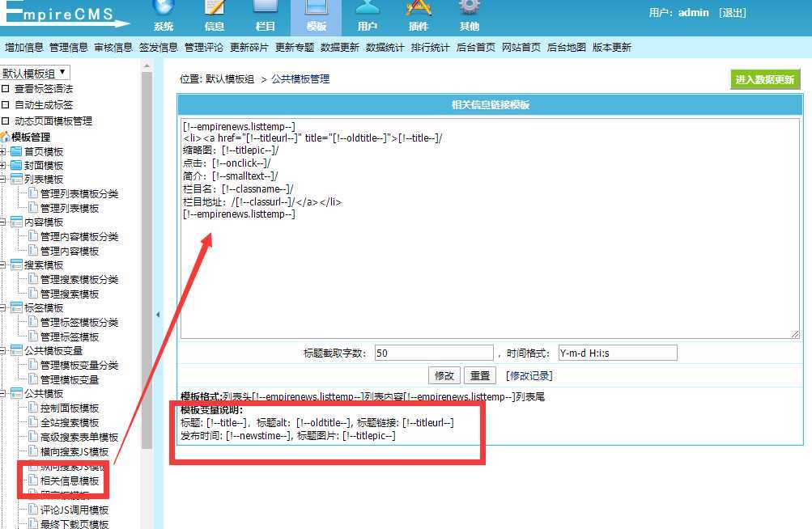The height and width of the screenshot is (529, 812).
Task: Open 相关信息模板 in the sidebar tree
Action: click(x=70, y=480)
